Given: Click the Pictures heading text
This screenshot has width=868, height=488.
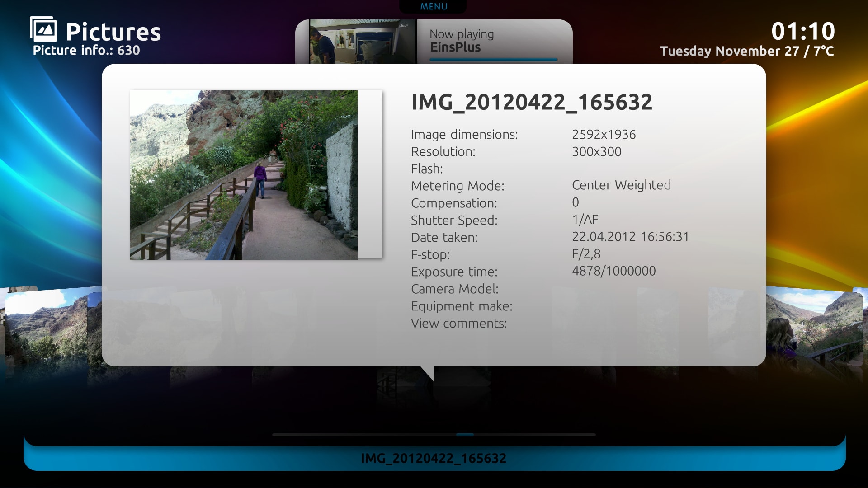Looking at the screenshot, I should click(x=113, y=32).
